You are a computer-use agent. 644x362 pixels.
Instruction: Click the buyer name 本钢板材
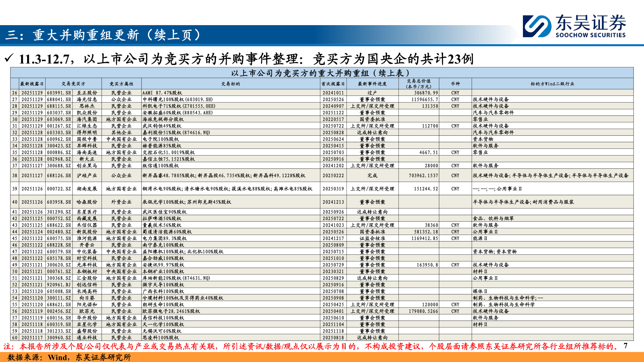[x=87, y=271]
